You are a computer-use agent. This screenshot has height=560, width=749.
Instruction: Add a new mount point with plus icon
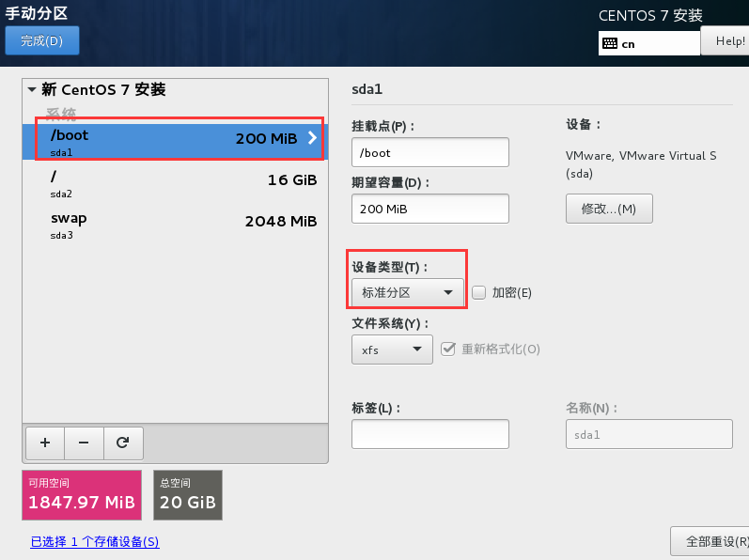click(45, 443)
